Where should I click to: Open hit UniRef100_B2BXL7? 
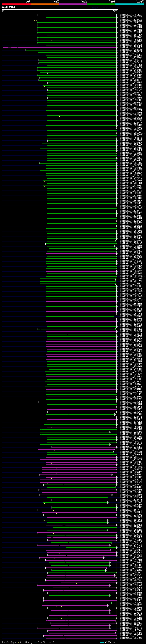pos(131,47)
